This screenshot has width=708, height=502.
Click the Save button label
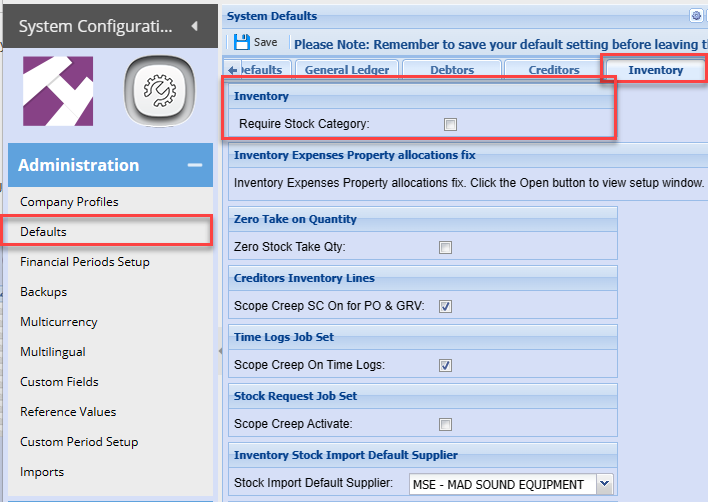(266, 42)
